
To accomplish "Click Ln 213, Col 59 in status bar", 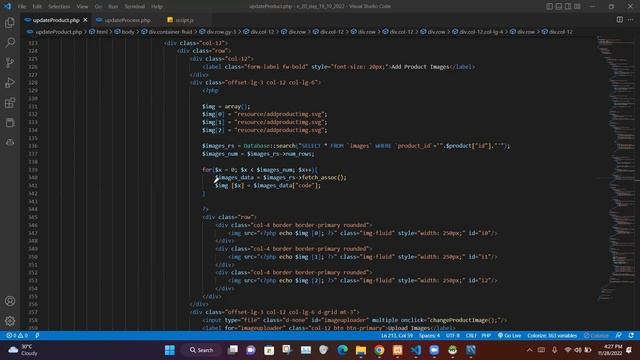I will [397, 336].
